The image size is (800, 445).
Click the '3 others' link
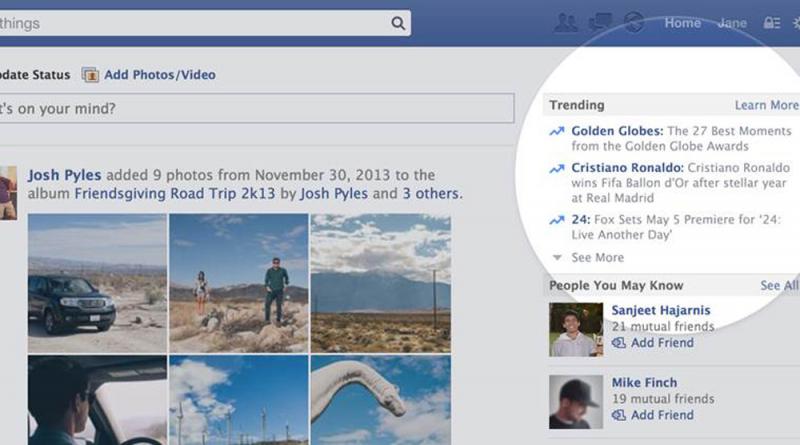pos(430,194)
